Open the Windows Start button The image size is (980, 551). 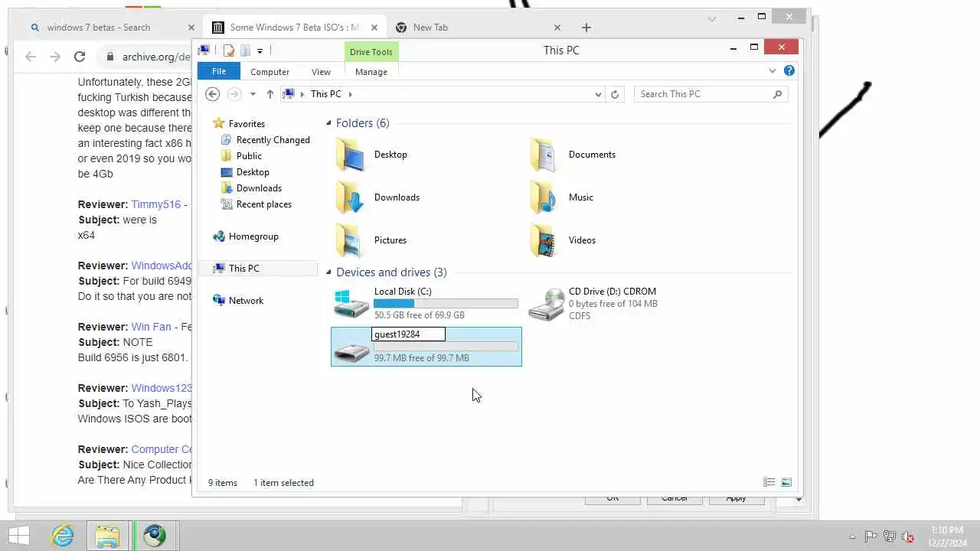[x=18, y=536]
